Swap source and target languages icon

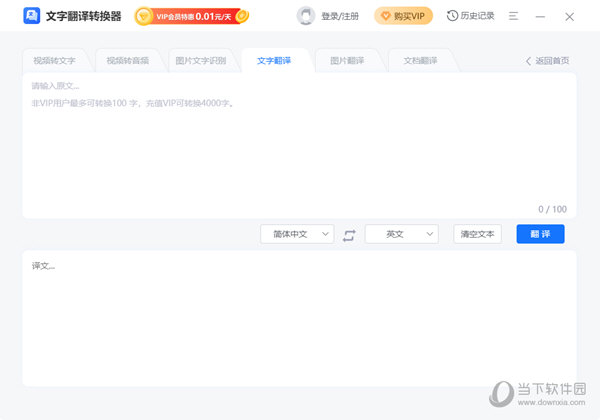pos(349,234)
